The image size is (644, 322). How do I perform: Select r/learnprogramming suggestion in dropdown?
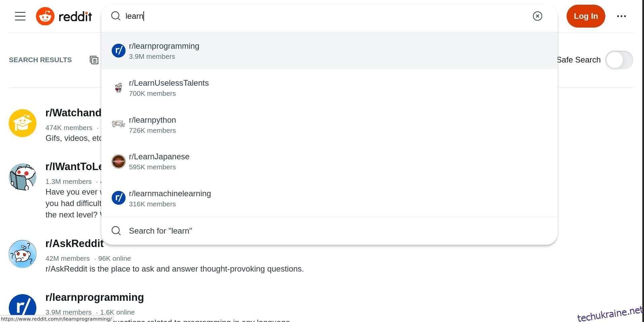pyautogui.click(x=329, y=51)
